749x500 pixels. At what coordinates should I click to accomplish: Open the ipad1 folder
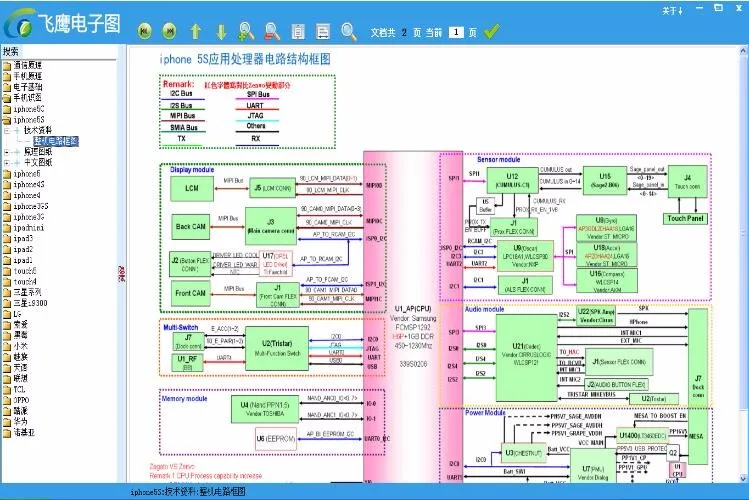pyautogui.click(x=18, y=260)
